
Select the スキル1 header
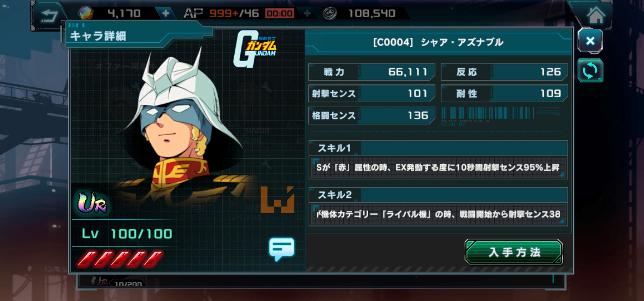point(438,148)
